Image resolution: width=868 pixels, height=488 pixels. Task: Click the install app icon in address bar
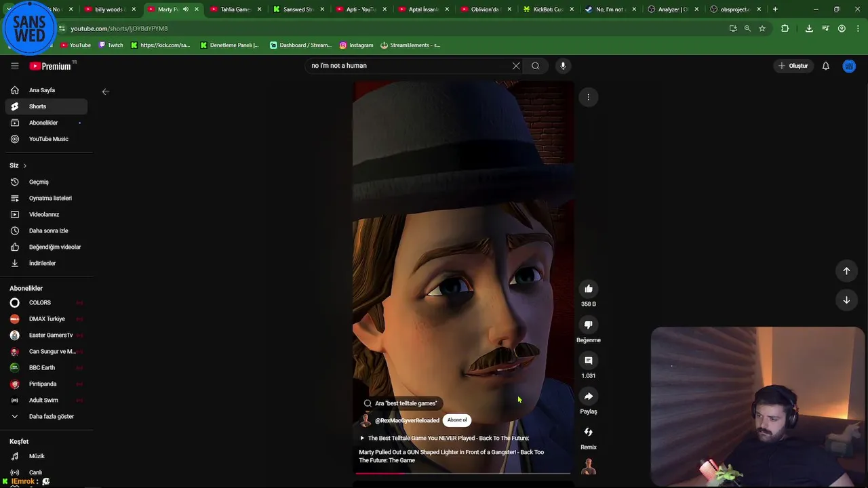733,28
